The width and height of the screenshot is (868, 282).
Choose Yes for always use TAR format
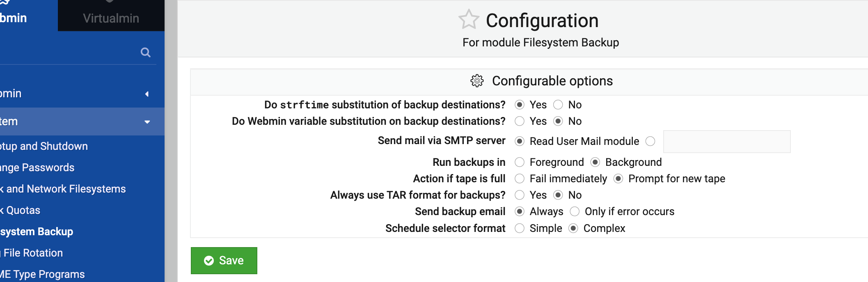point(520,195)
